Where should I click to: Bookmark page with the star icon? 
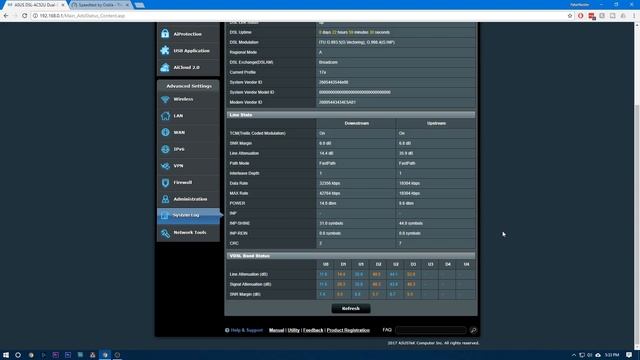pyautogui.click(x=570, y=16)
